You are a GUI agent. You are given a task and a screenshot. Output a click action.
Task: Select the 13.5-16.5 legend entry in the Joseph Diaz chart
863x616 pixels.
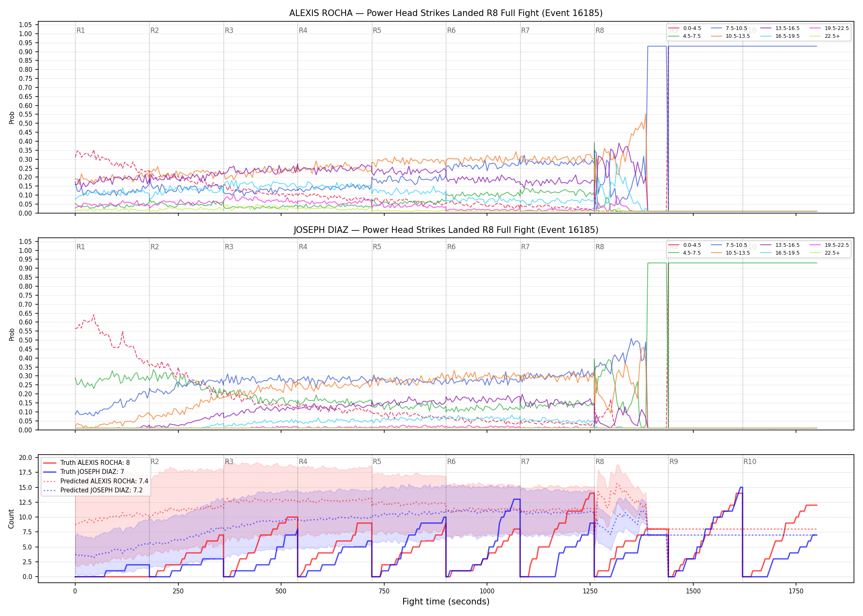(780, 245)
